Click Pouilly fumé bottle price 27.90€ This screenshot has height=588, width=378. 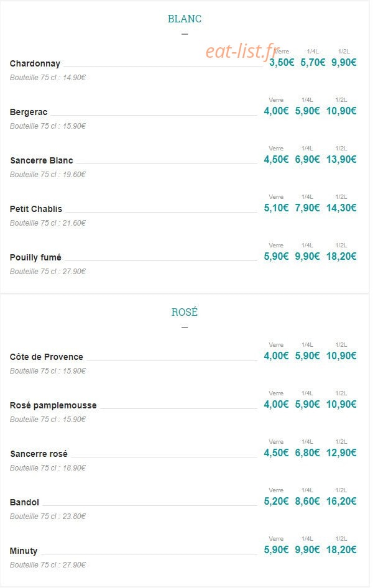click(74, 272)
